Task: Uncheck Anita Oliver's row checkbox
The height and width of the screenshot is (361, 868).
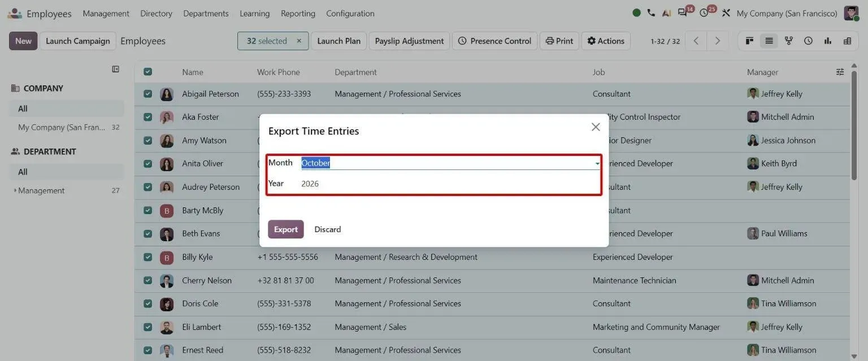Action: pyautogui.click(x=147, y=163)
